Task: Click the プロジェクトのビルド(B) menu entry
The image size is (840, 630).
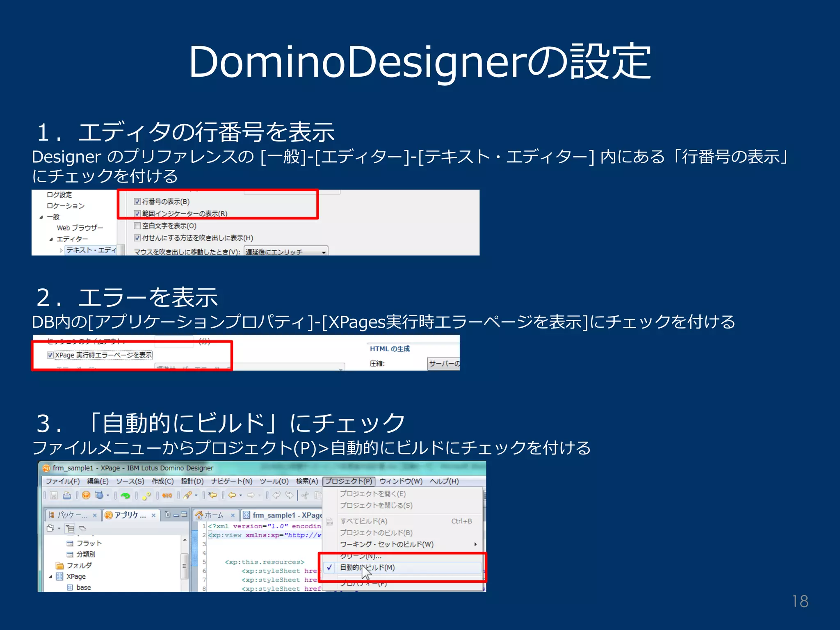Action: [x=402, y=533]
